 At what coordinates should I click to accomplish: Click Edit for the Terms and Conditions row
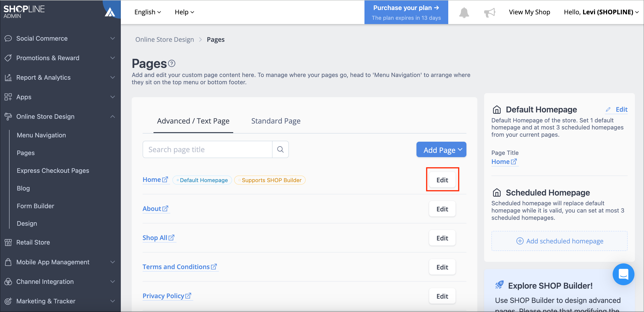tap(442, 267)
